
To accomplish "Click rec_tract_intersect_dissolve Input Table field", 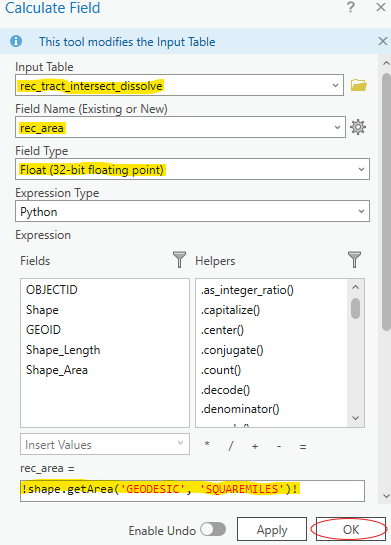I will (179, 85).
